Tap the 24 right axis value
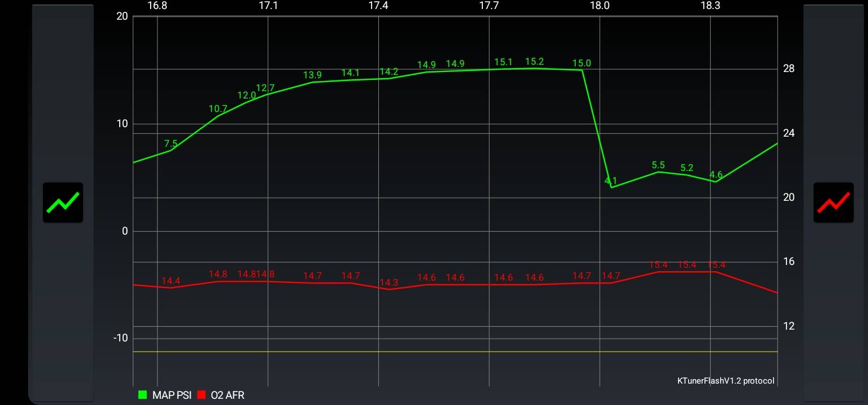This screenshot has height=405, width=868. tap(789, 133)
